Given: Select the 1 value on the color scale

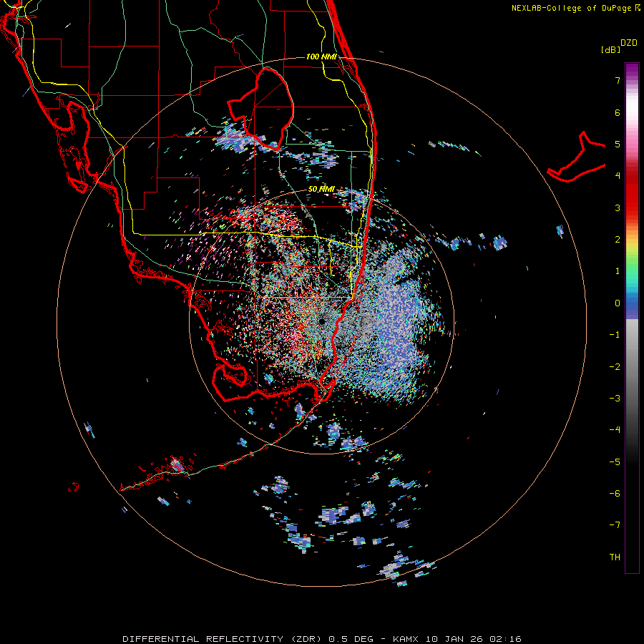Looking at the screenshot, I should tap(618, 271).
